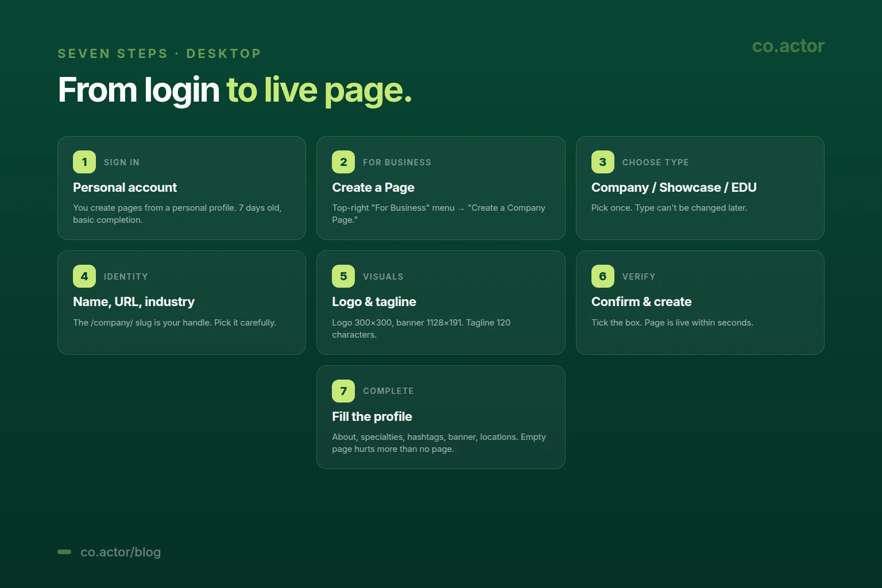Select the "Confirm & create" title
The height and width of the screenshot is (588, 882).
pyautogui.click(x=641, y=301)
